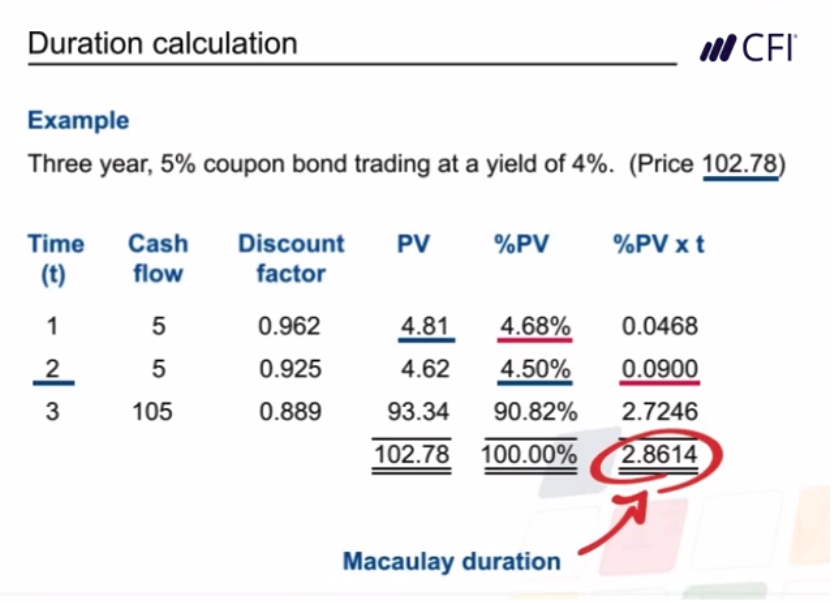Click the circled 2.8614 duration value
Screen dimensions: 837x603
659,455
